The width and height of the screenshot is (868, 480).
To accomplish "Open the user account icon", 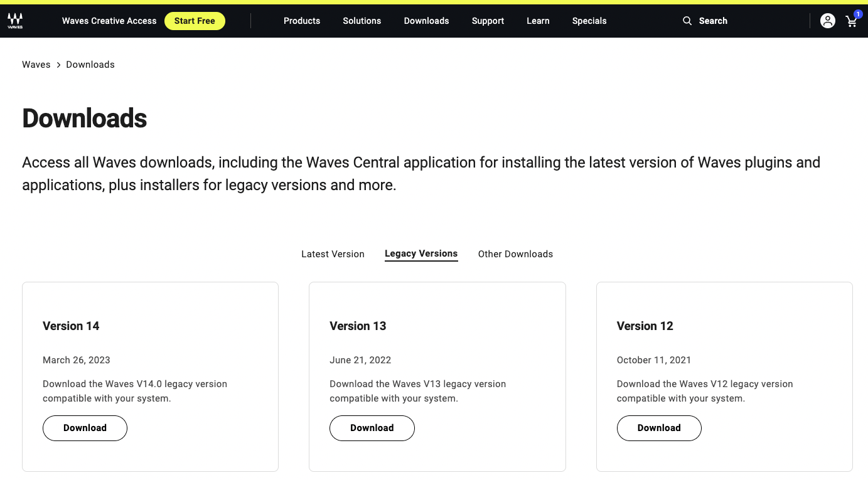I will [x=828, y=21].
